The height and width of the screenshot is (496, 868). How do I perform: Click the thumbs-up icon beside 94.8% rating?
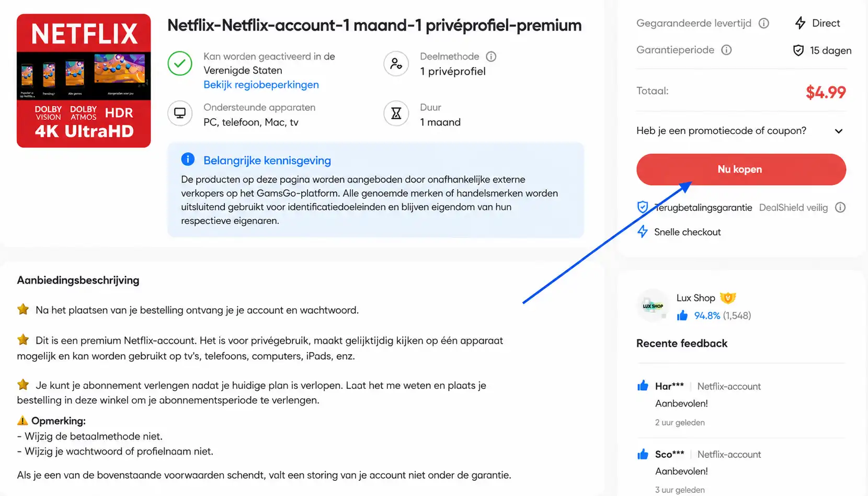click(x=682, y=315)
